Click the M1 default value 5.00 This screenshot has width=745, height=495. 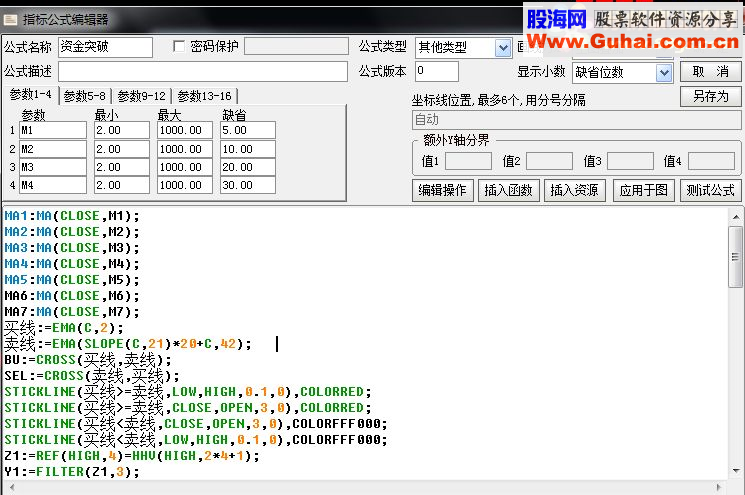(x=248, y=130)
